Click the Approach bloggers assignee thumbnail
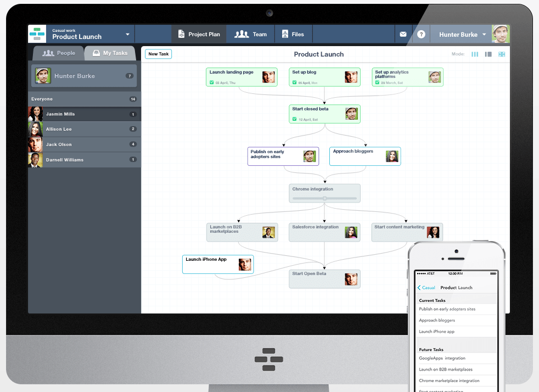Viewport: 539px width, 392px height. 392,156
